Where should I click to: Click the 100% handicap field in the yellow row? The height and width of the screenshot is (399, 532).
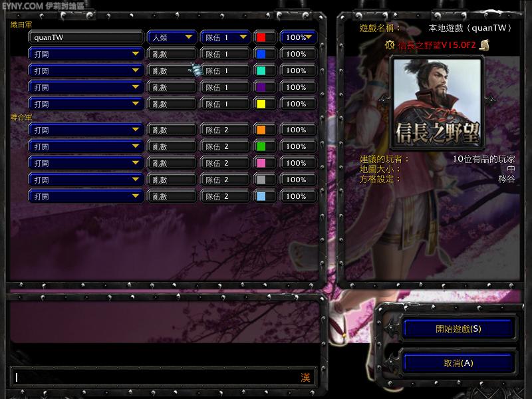299,104
